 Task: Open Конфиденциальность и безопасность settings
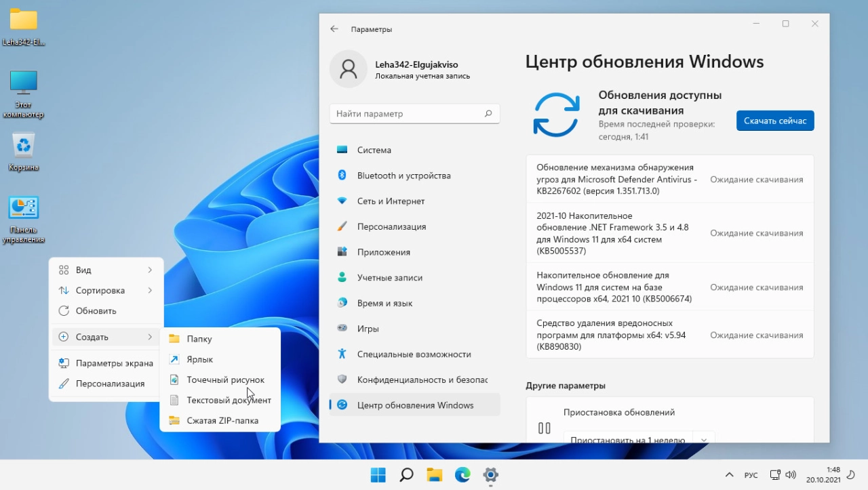pos(414,380)
